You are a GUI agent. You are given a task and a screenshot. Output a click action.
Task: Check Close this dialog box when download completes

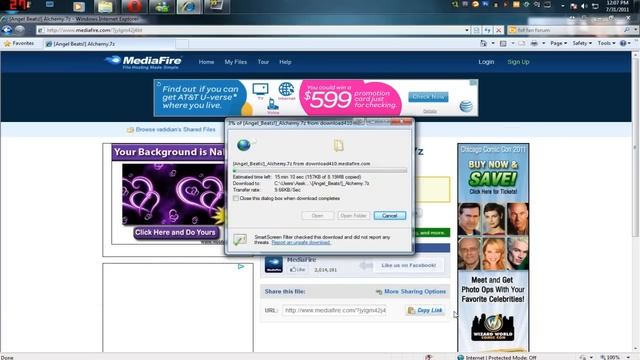pos(236,198)
